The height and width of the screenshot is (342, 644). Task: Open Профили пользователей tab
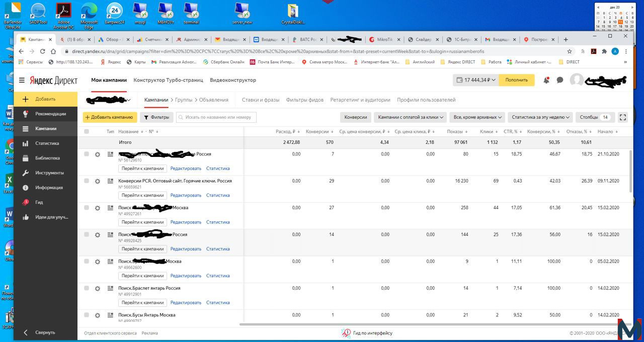(x=426, y=100)
